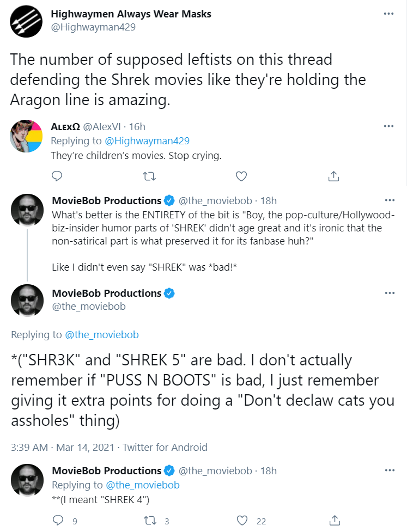
Task: Like the tweet with 22 likes
Action: [x=242, y=521]
